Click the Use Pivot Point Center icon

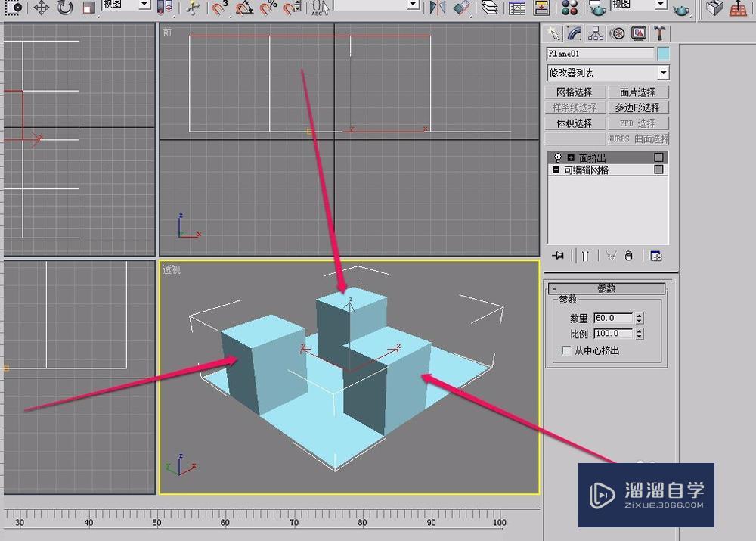click(x=164, y=8)
